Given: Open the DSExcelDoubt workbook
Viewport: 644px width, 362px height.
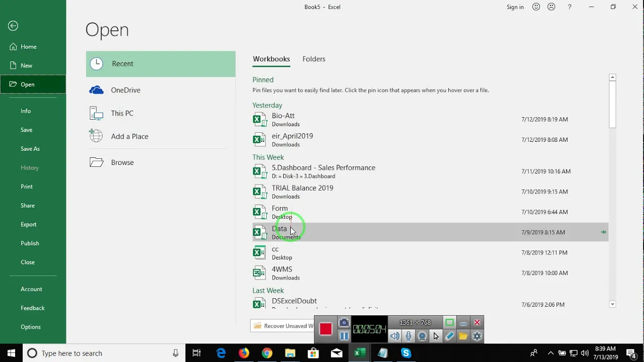Looking at the screenshot, I should point(430,303).
